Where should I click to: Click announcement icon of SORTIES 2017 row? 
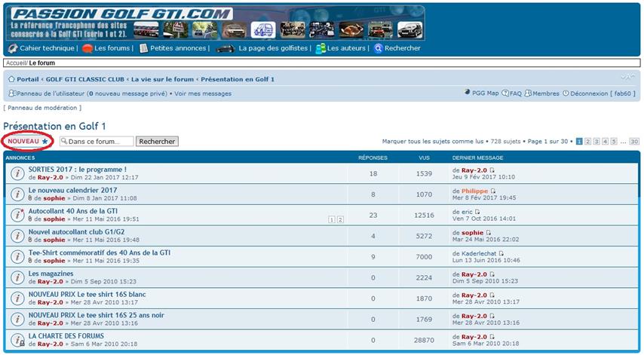coord(17,173)
